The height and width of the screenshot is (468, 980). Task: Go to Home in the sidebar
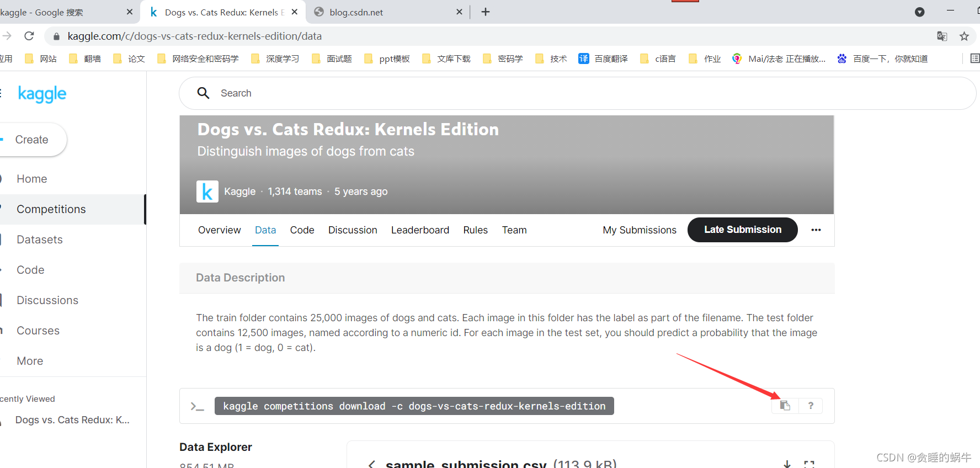tap(32, 179)
